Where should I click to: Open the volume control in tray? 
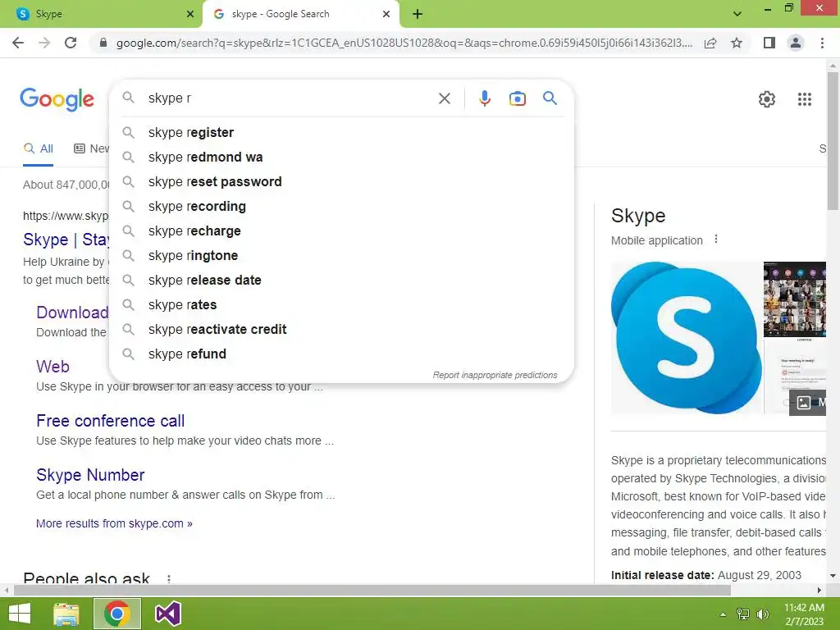pos(762,614)
